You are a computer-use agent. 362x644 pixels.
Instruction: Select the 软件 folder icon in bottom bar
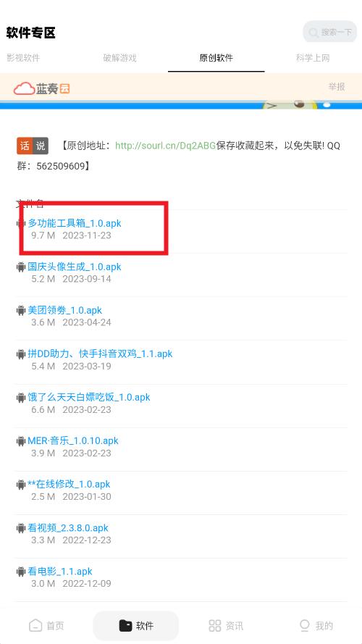point(125,625)
